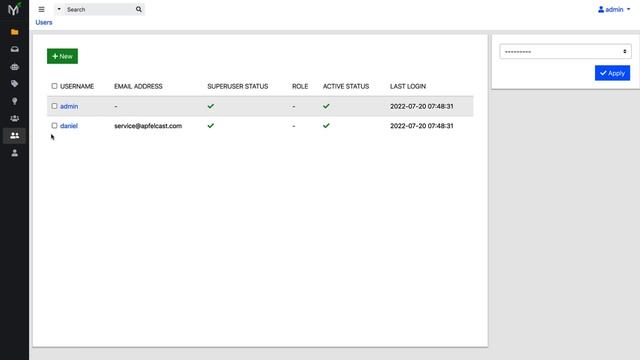This screenshot has height=360, width=640.
Task: Click the SUPERUSER STATUS column header
Action: 238,86
